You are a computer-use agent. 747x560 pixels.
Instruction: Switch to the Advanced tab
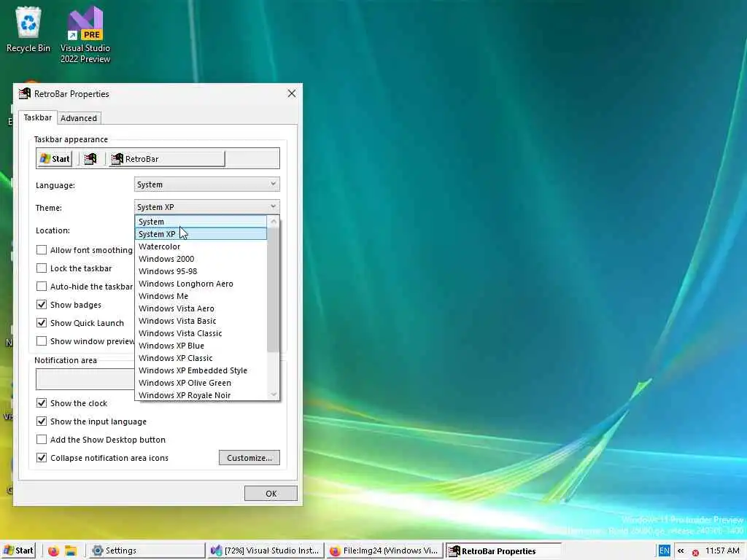click(x=79, y=118)
